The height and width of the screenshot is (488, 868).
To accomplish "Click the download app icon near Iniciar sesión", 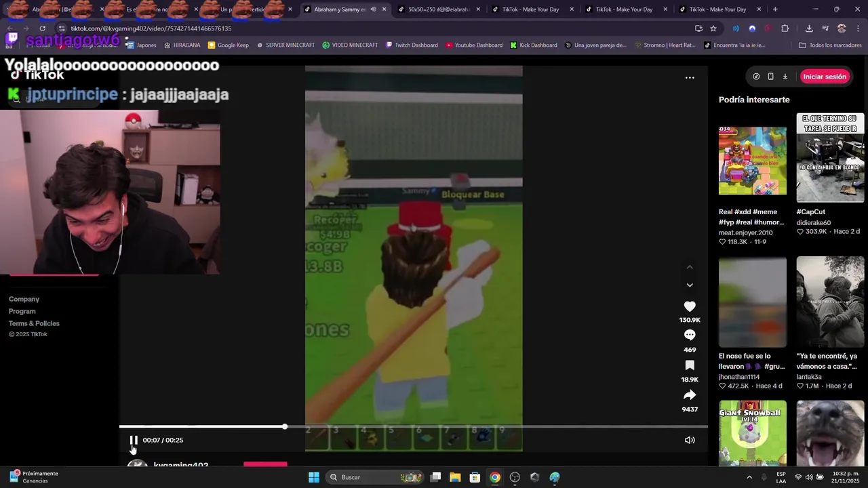I will pyautogui.click(x=785, y=77).
